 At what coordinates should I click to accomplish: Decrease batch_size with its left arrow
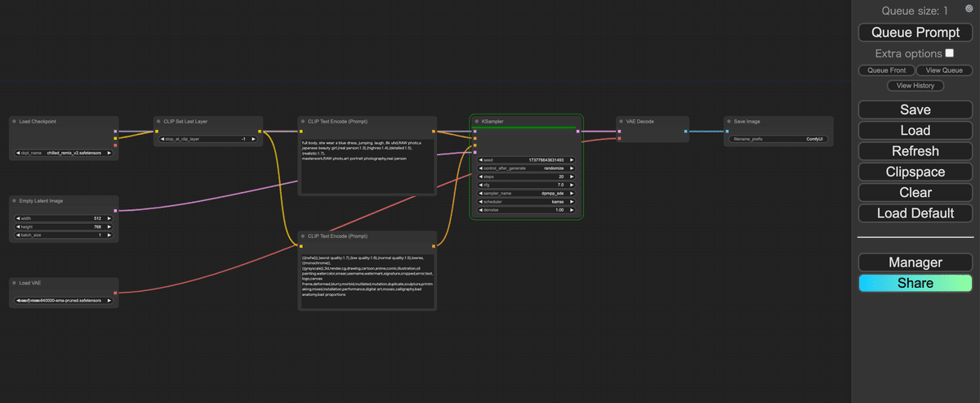(18, 235)
